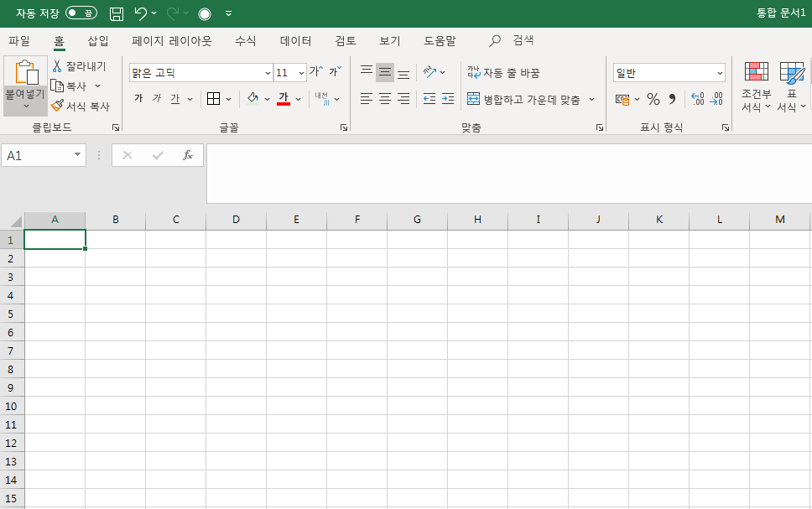
Task: Open Conditional Formatting (조건부 서식)
Action: (756, 86)
